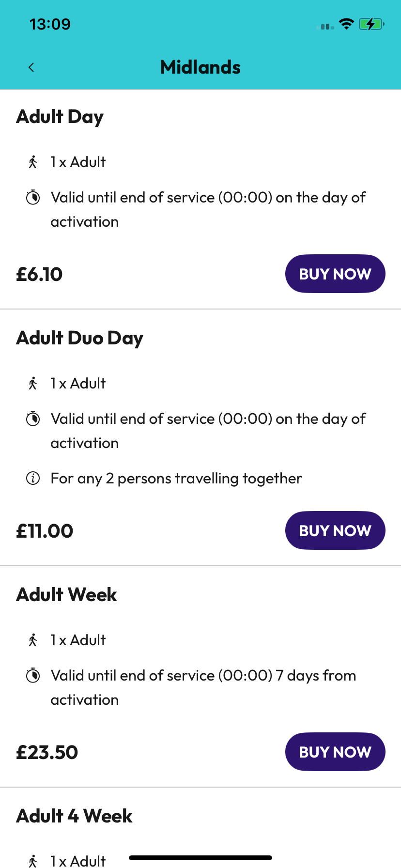This screenshot has width=401, height=868.
Task: Tap the home indicator bar at bottom
Action: [200, 858]
